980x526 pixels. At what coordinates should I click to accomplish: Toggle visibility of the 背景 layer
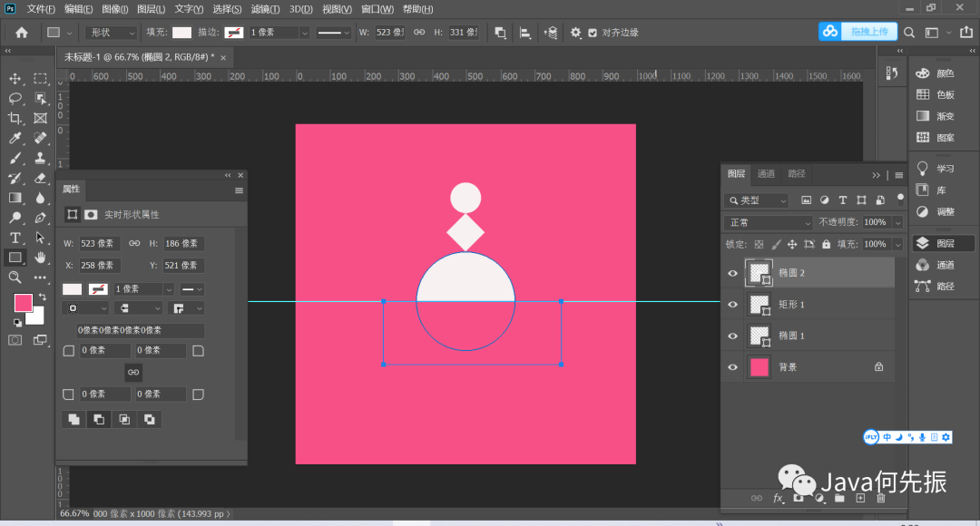pyautogui.click(x=732, y=366)
